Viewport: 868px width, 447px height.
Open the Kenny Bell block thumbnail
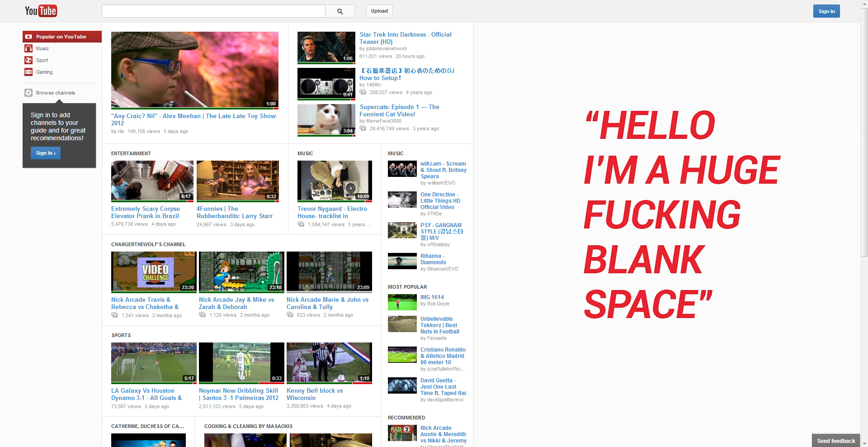[329, 363]
